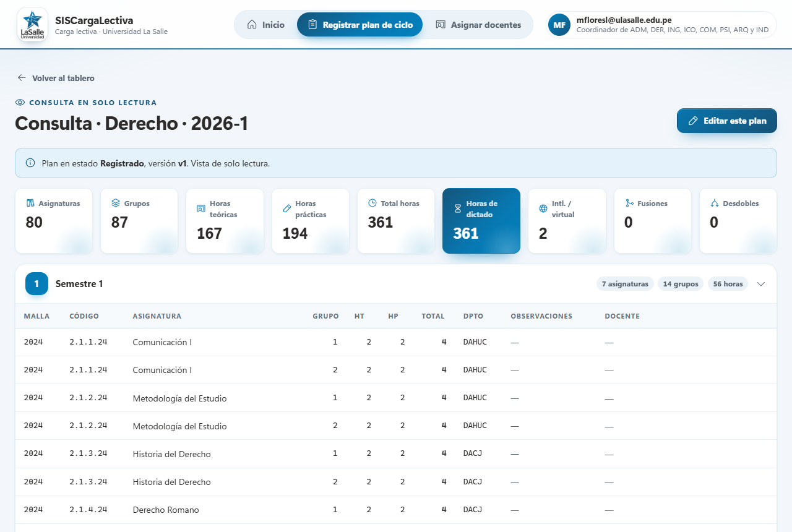Click the SISCargaLectiva app title
The height and width of the screenshot is (532, 792).
point(94,20)
